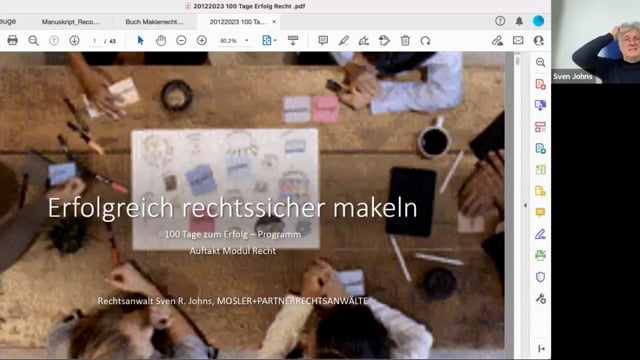
Task: Send the file by email envelope icon
Action: pyautogui.click(x=518, y=40)
